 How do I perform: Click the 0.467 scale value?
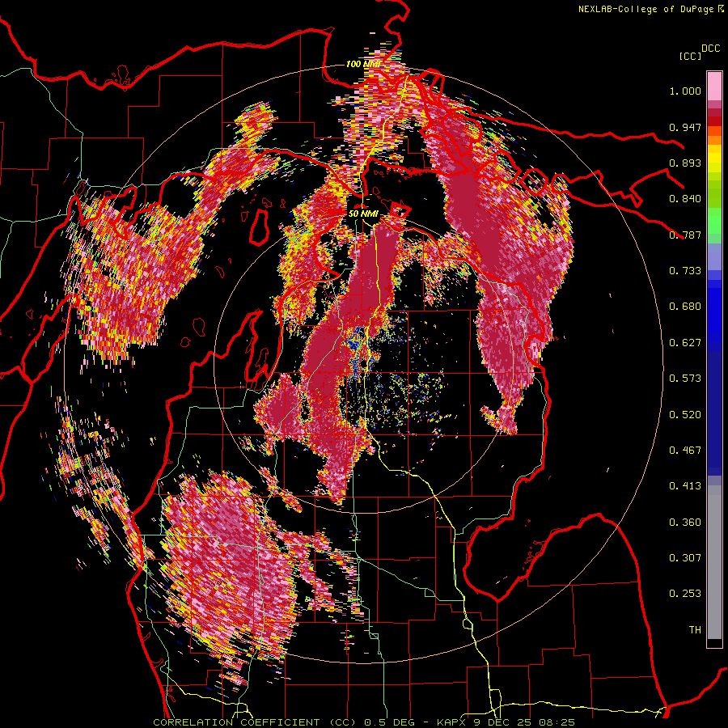click(685, 451)
